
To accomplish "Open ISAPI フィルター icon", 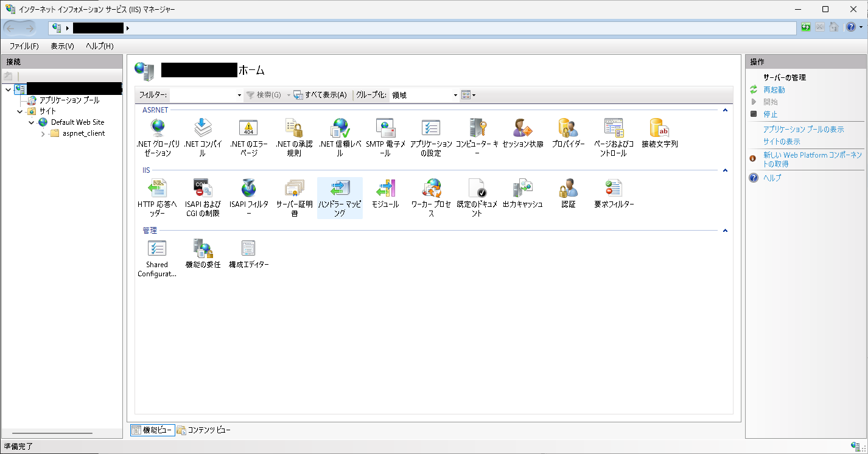I will pyautogui.click(x=248, y=198).
